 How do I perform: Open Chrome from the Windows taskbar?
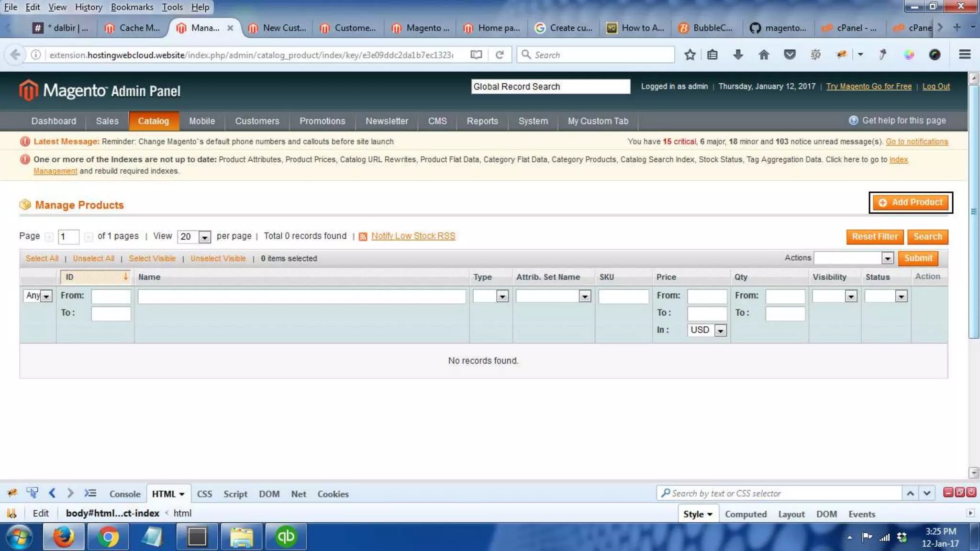(108, 537)
